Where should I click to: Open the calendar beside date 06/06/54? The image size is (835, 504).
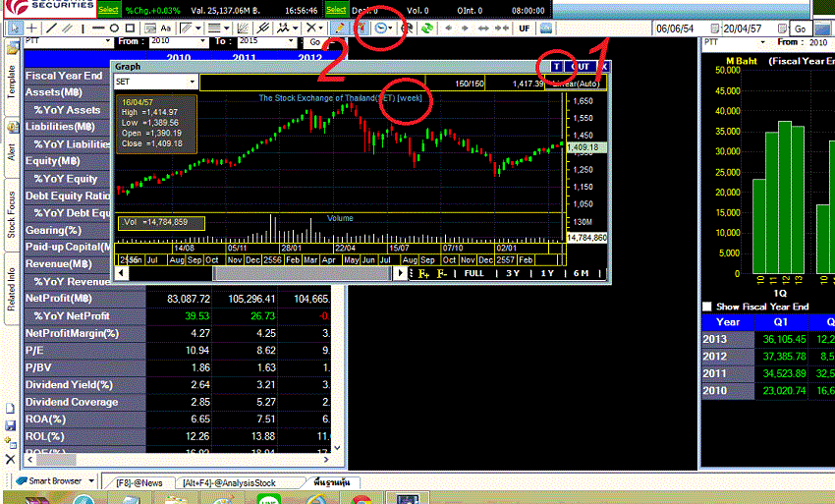(x=714, y=28)
